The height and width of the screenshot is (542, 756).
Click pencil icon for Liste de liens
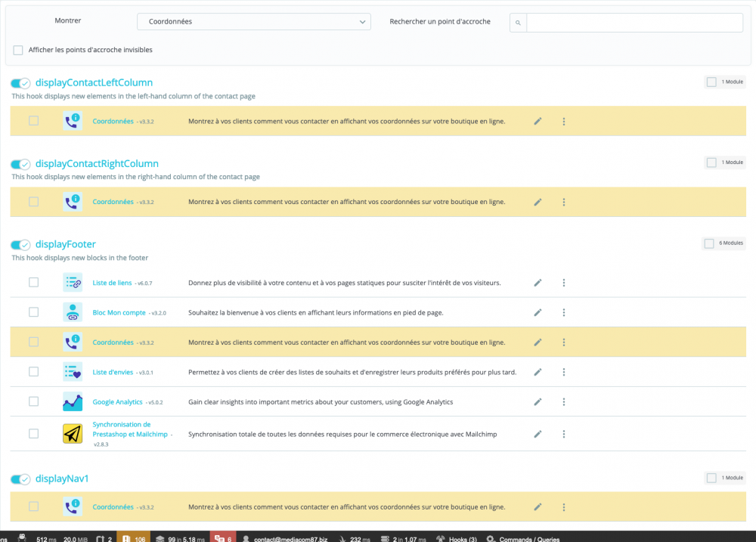coord(538,283)
